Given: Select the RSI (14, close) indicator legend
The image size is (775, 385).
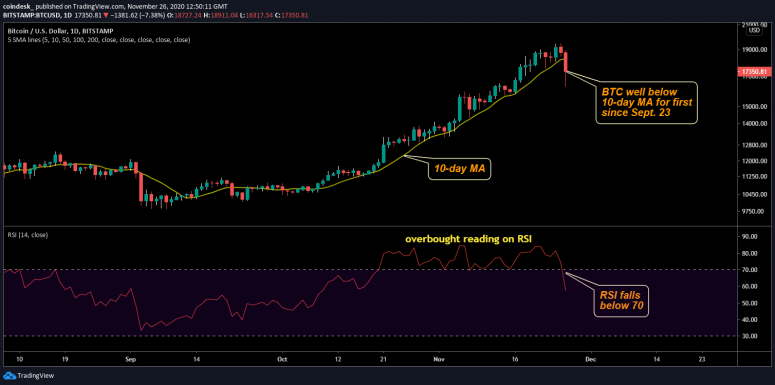Looking at the screenshot, I should [x=28, y=236].
